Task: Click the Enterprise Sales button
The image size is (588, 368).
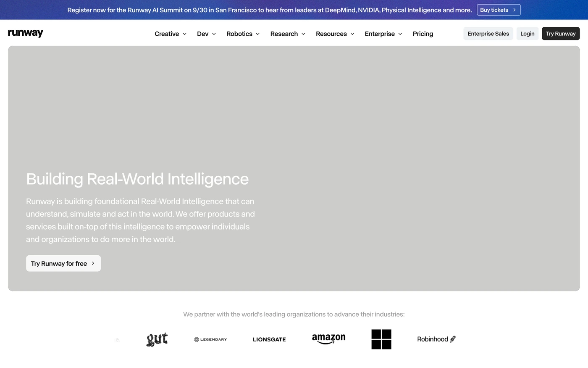Action: click(x=488, y=34)
